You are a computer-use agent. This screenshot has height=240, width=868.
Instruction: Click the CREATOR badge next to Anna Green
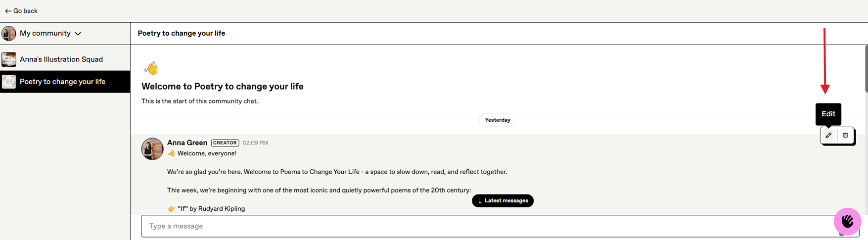click(x=225, y=143)
